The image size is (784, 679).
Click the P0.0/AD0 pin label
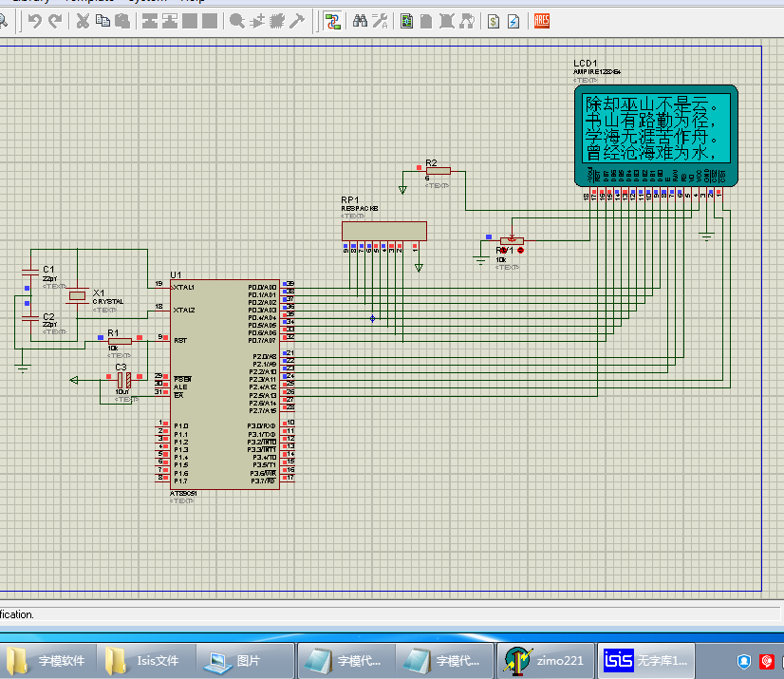click(x=263, y=288)
